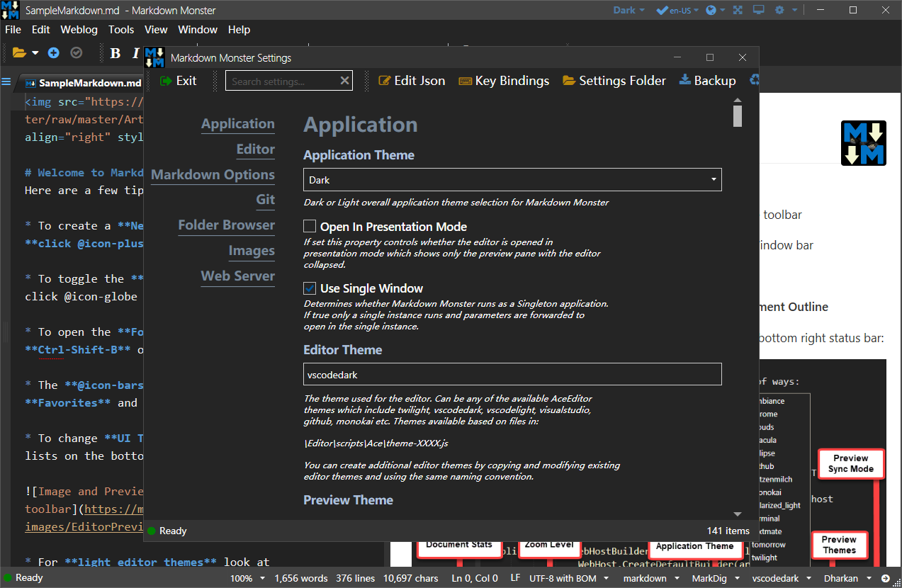Click the Edit Json pencil icon
The width and height of the screenshot is (902, 588).
point(385,81)
